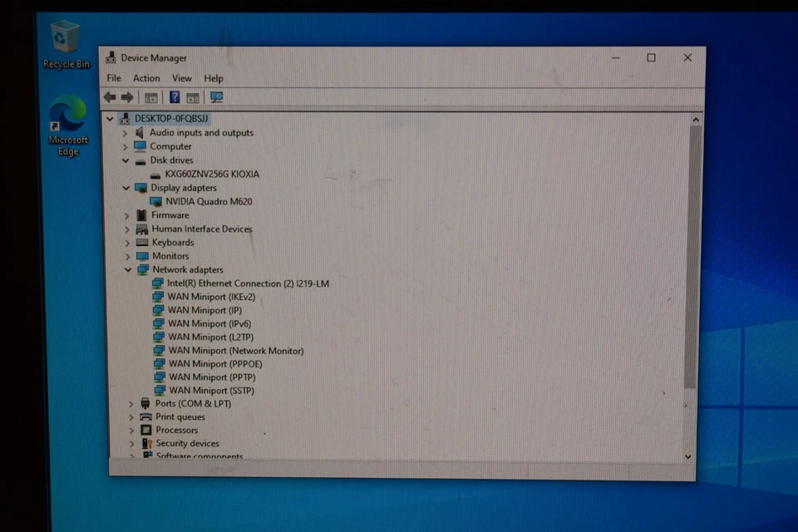Collapse the Display adapters chevron
The width and height of the screenshot is (798, 532).
pos(126,188)
